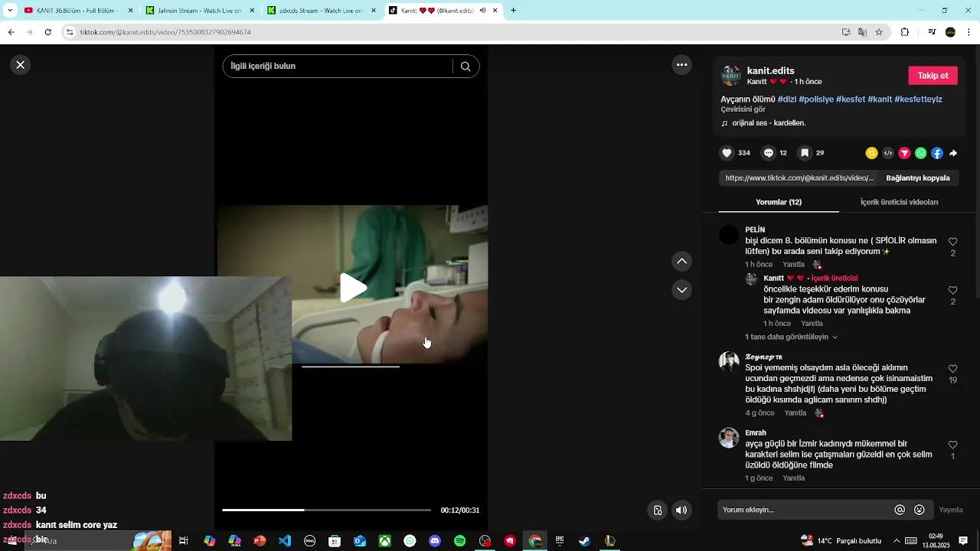Save video with the bookmark icon
Image resolution: width=980 pixels, height=551 pixels.
(x=805, y=153)
